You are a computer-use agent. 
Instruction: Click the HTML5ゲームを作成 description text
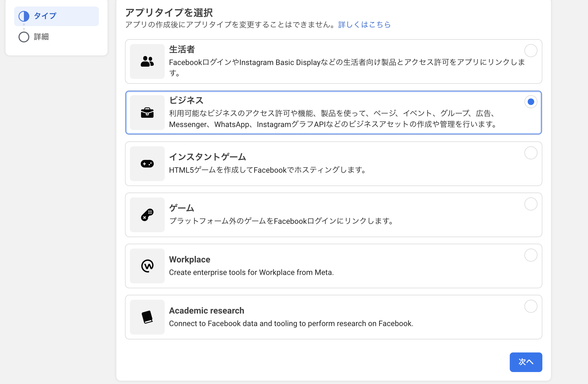pos(267,170)
